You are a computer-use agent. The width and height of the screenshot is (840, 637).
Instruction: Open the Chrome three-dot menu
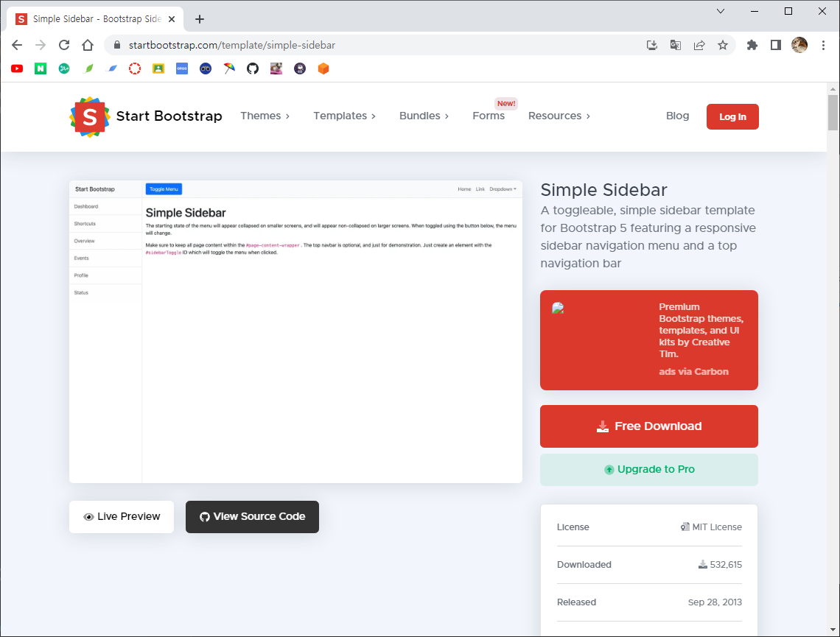point(823,45)
